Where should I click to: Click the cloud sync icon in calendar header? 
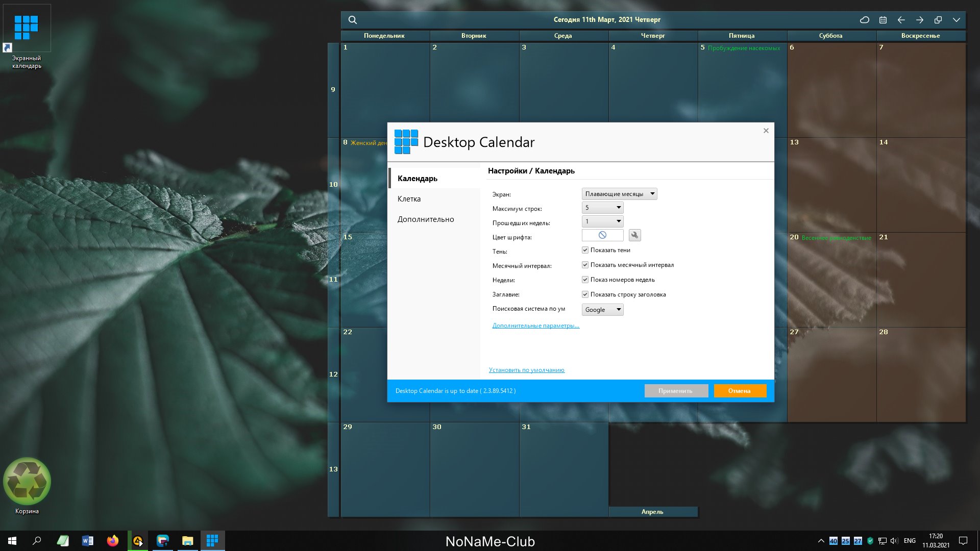864,20
